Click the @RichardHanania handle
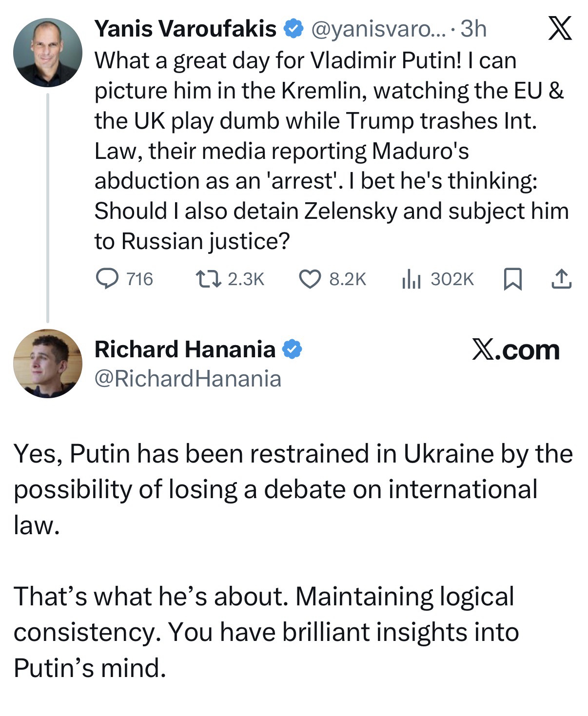Screen dimensions: 588x716 [188, 379]
